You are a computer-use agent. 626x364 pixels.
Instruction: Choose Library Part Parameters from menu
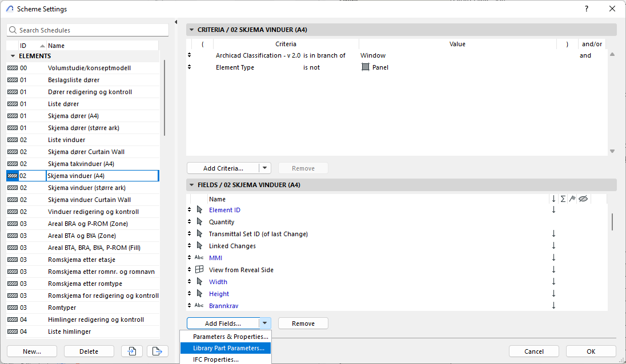(228, 348)
